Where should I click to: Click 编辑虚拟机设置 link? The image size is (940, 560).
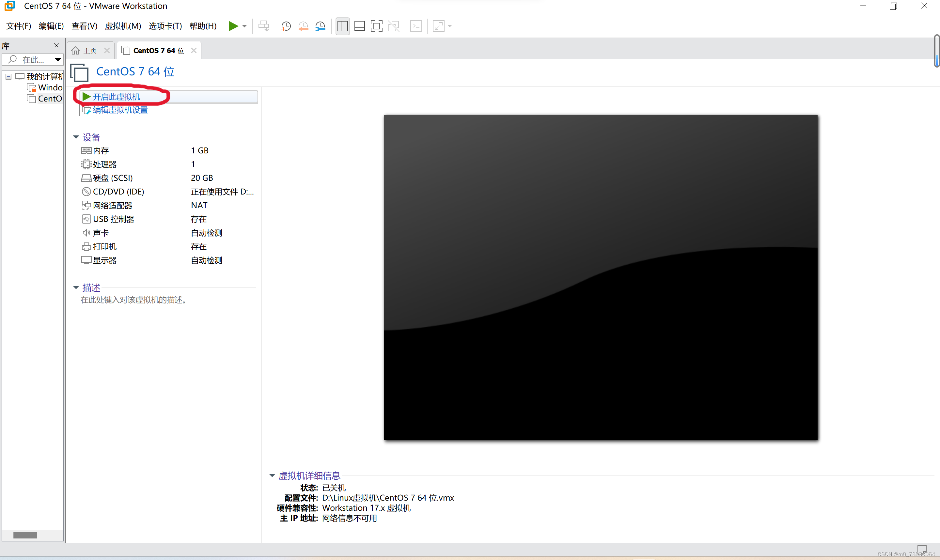tap(120, 110)
